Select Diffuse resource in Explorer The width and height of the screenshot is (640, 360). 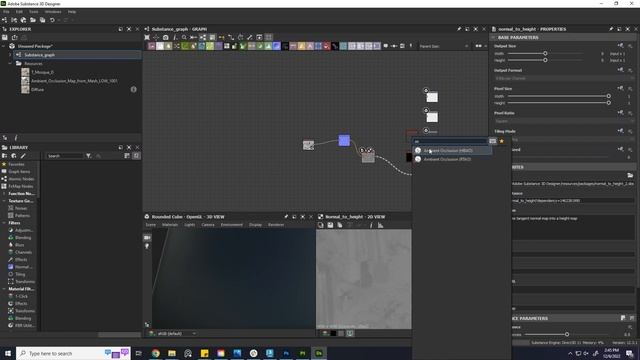[37, 89]
